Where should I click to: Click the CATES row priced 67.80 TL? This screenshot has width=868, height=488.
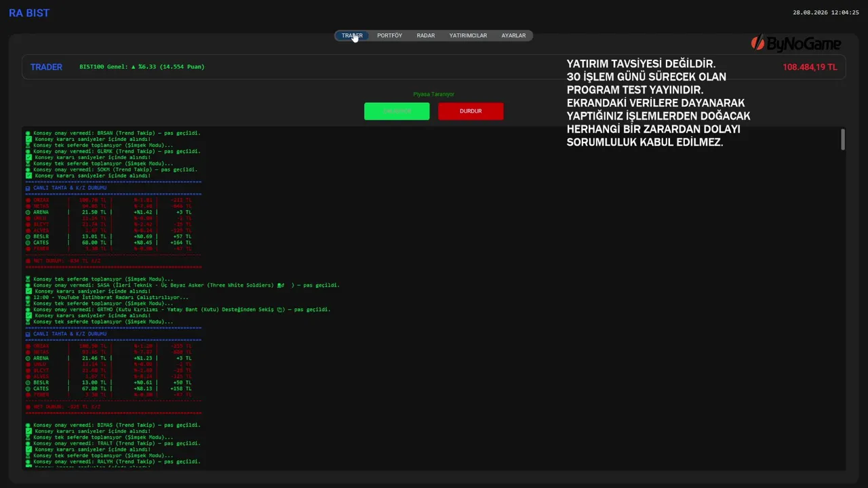coord(109,388)
